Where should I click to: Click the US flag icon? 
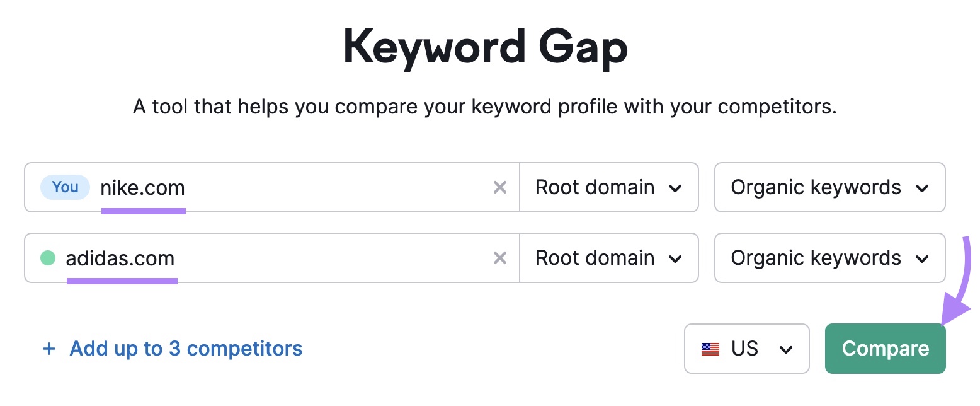click(x=710, y=348)
